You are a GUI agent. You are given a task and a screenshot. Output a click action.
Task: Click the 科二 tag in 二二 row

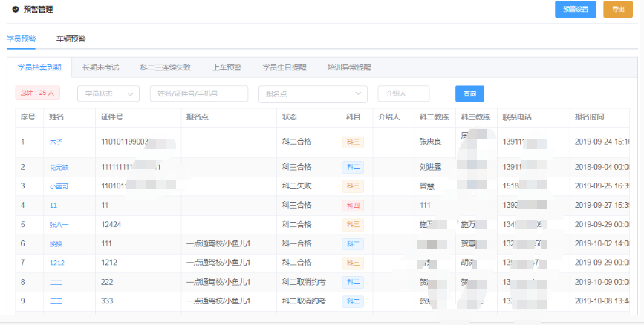(353, 282)
